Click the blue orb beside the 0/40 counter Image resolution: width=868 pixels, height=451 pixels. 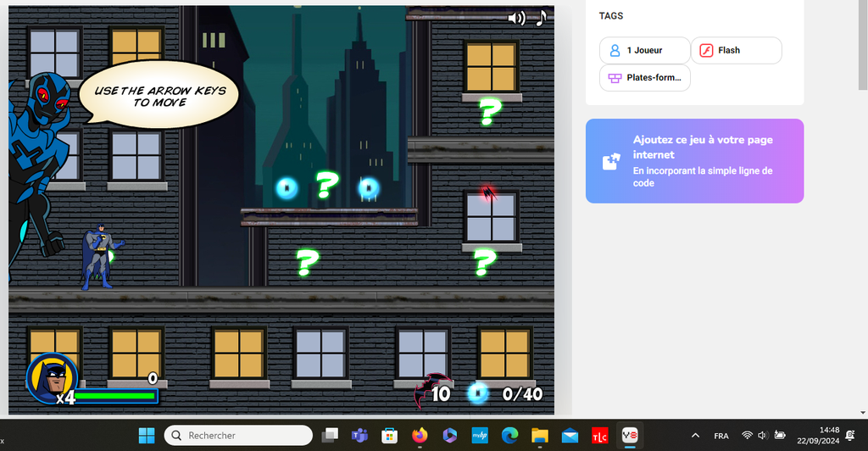(x=479, y=393)
